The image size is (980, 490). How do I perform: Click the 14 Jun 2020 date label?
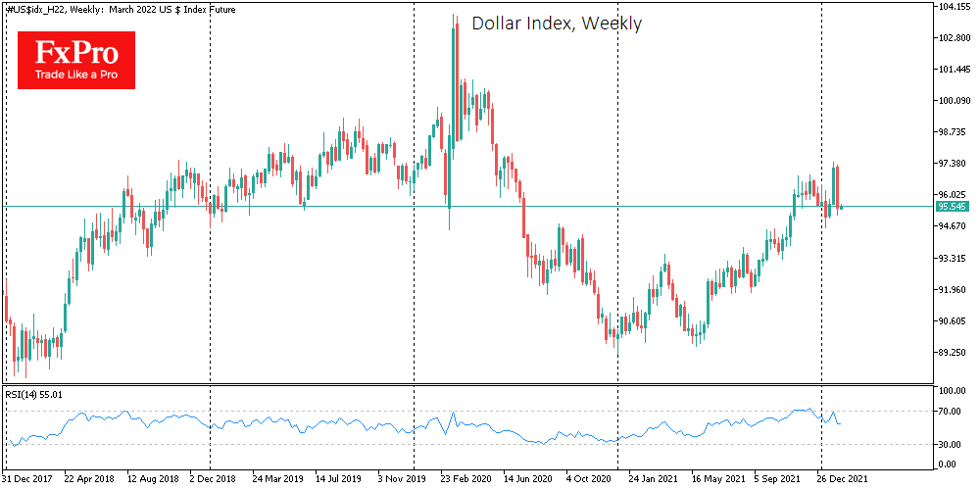click(x=526, y=481)
